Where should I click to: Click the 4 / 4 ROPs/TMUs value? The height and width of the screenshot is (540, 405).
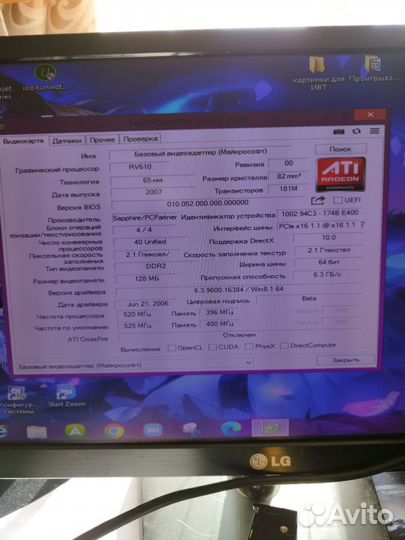[144, 230]
